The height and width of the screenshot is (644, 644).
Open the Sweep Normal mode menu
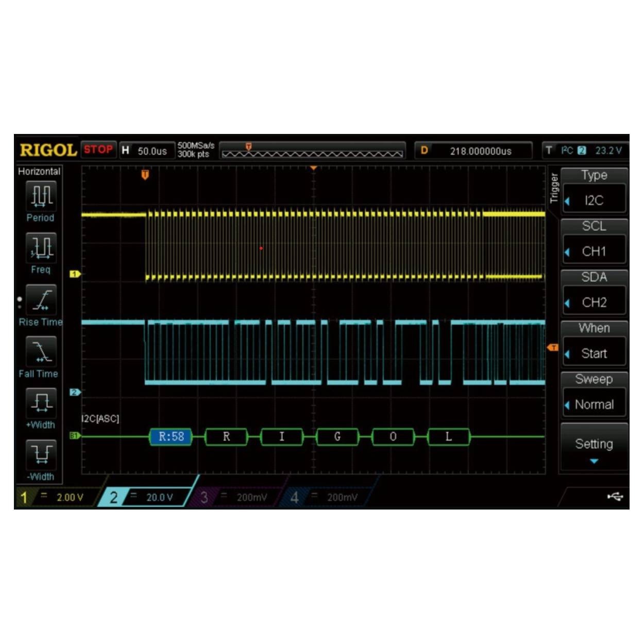tap(594, 395)
